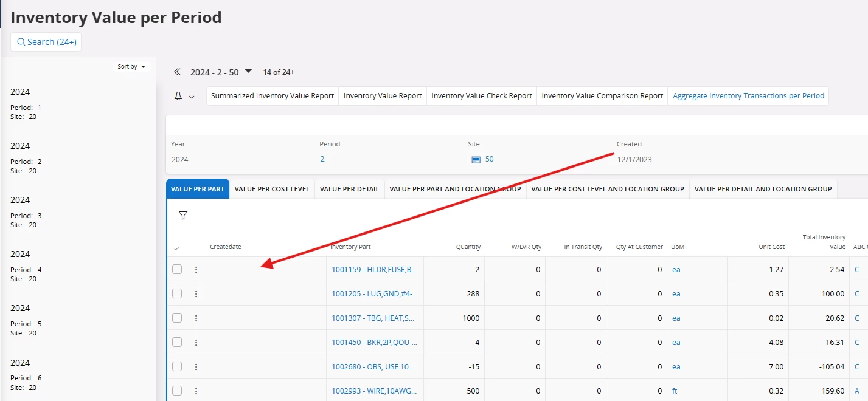This screenshot has height=401, width=868.
Task: Open inventory part 1001450 - BKR,2P,QOU link
Action: 374,342
